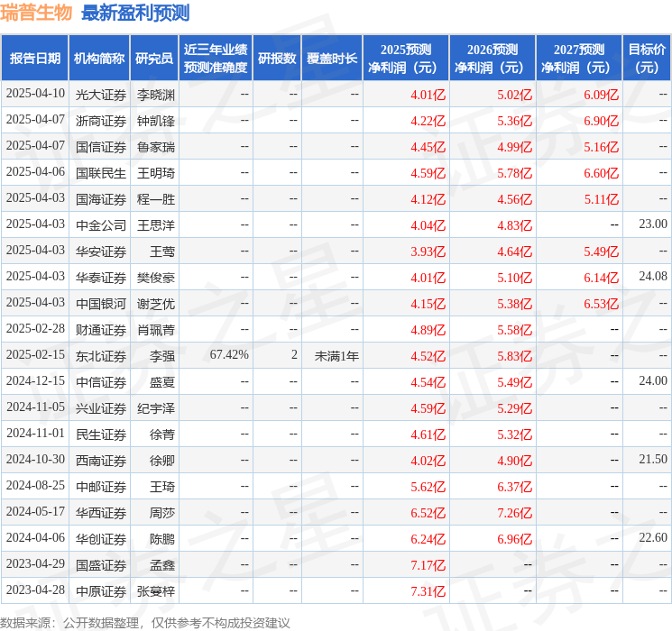672x631 pixels.
Task: Click the 中国银河 institution cell
Action: 101,304
